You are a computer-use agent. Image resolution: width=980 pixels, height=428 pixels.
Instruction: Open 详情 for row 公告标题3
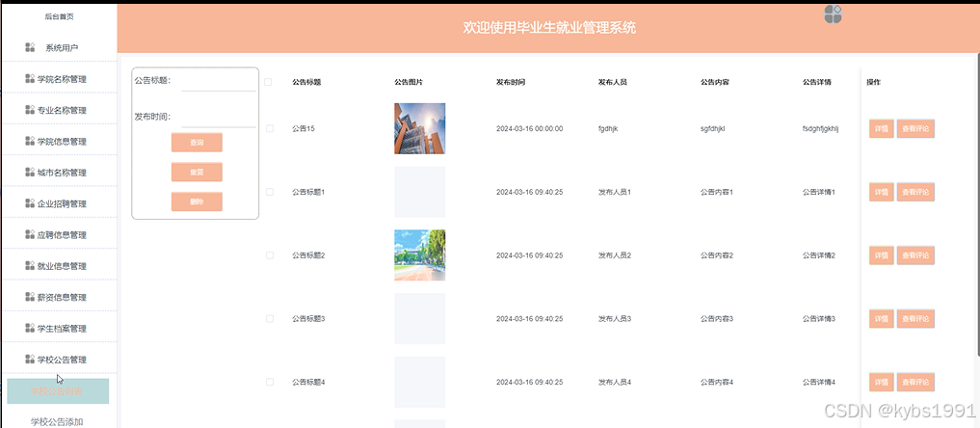(882, 319)
